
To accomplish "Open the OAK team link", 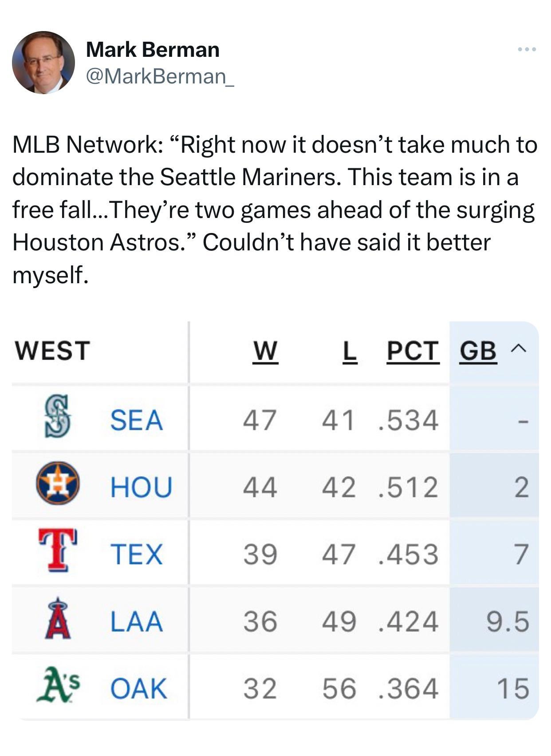I will (138, 689).
